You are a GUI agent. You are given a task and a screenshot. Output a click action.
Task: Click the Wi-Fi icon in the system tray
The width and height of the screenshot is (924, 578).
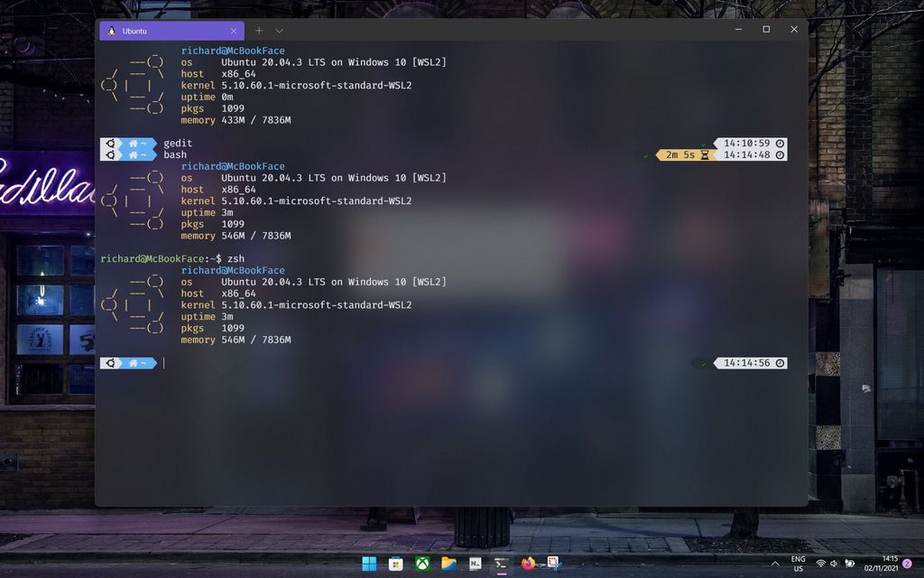pyautogui.click(x=820, y=564)
